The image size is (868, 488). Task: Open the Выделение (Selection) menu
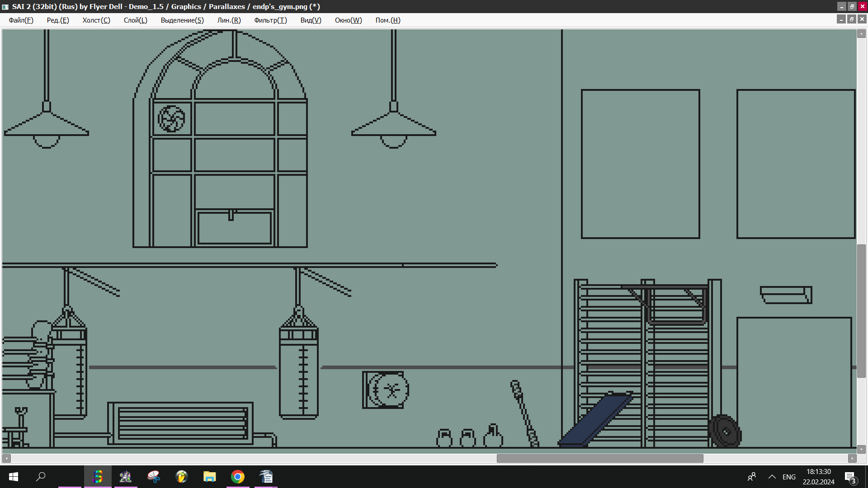pyautogui.click(x=182, y=20)
